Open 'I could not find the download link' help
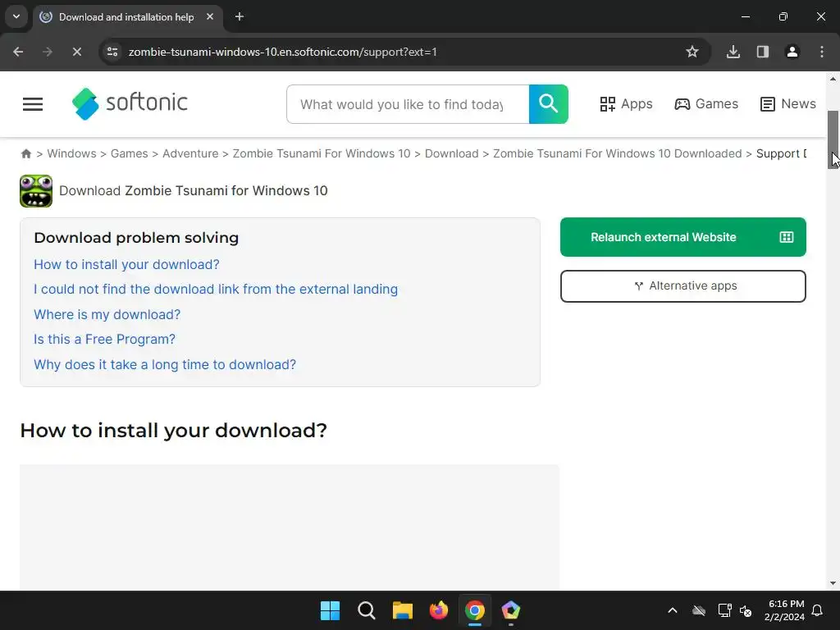Screen dimensions: 840x630 (216, 290)
